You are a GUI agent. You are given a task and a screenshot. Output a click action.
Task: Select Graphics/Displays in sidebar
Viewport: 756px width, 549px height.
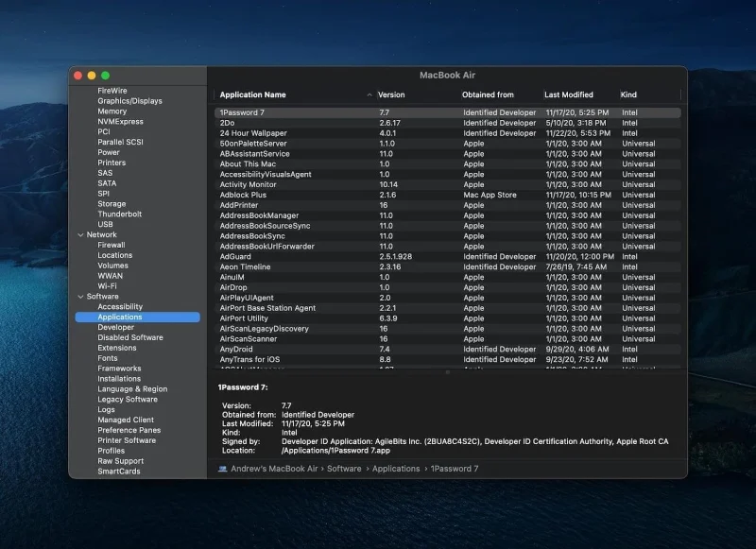tap(129, 101)
